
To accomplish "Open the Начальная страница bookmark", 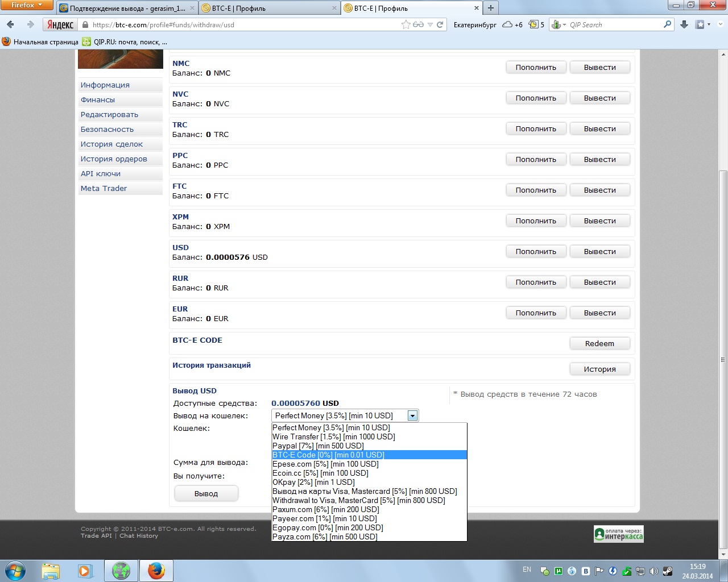I will click(x=40, y=41).
